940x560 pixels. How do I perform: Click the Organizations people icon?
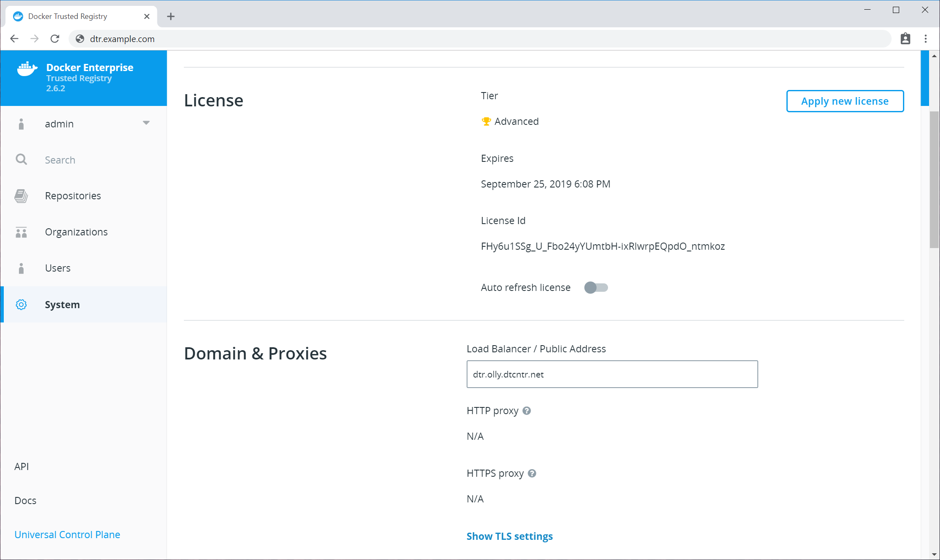tap(21, 232)
